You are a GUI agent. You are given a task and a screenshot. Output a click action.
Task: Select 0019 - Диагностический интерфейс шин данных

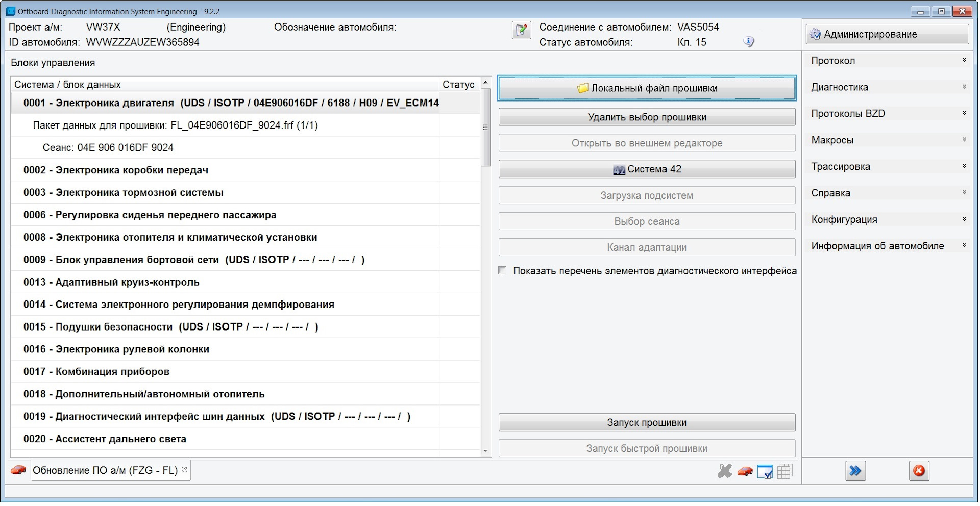click(246, 417)
